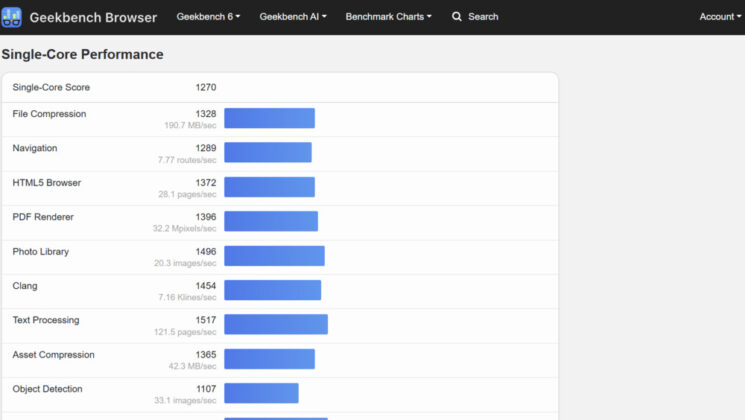Open the Geekbench Browser home link
Viewport: 745px width, 420px height.
pos(93,18)
